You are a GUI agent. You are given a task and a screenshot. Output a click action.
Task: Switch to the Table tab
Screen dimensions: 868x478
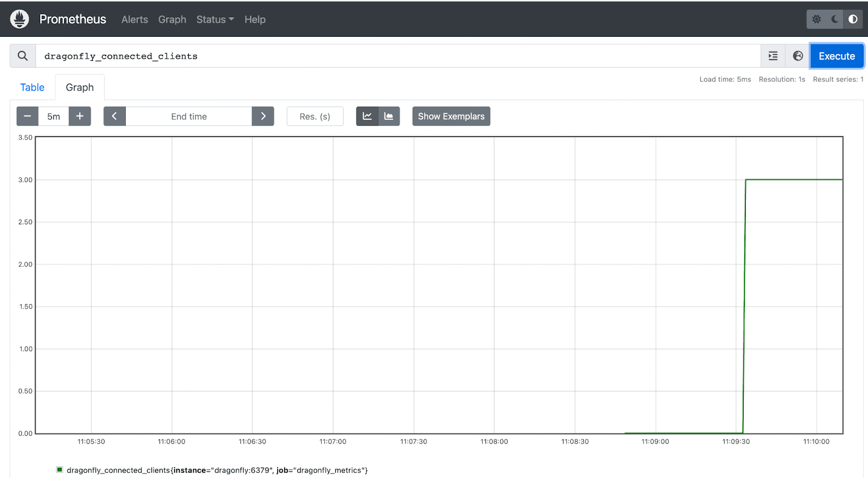click(x=33, y=87)
